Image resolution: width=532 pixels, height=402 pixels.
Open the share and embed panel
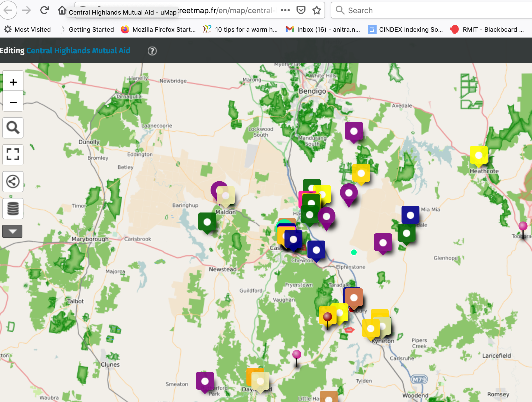click(x=13, y=181)
